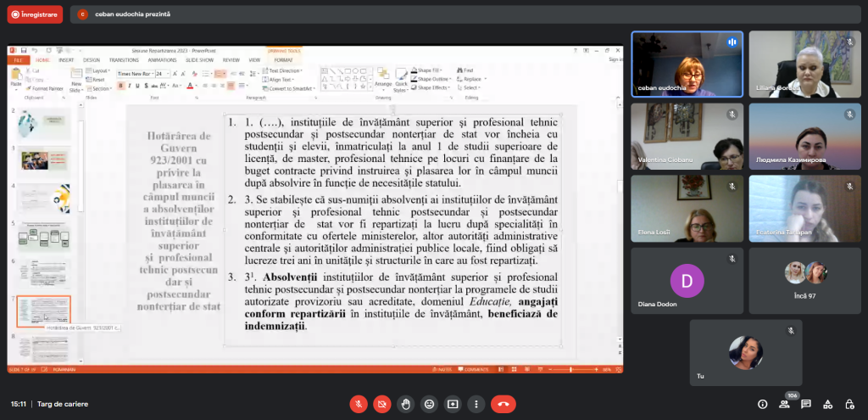Click the present screen icon
This screenshot has width=868, height=420.
453,404
